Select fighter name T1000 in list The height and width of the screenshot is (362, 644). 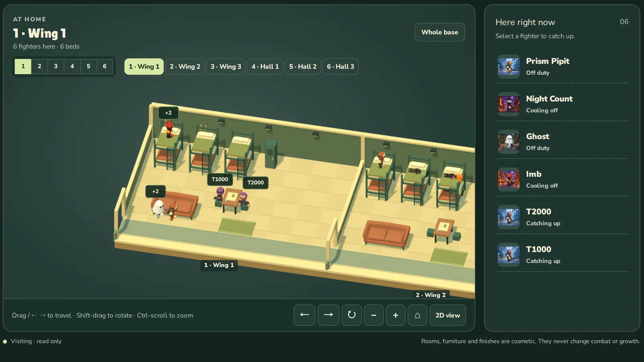click(x=539, y=249)
